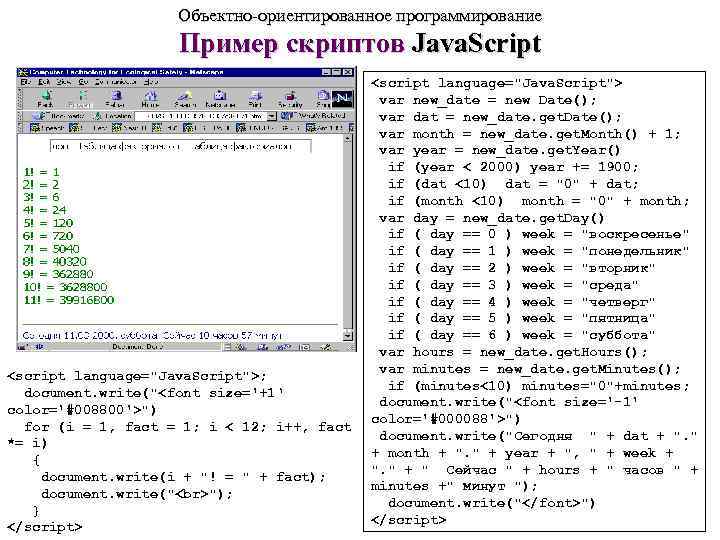The image size is (720, 540).
Task: Click inside the Location address field
Action: coord(201,116)
